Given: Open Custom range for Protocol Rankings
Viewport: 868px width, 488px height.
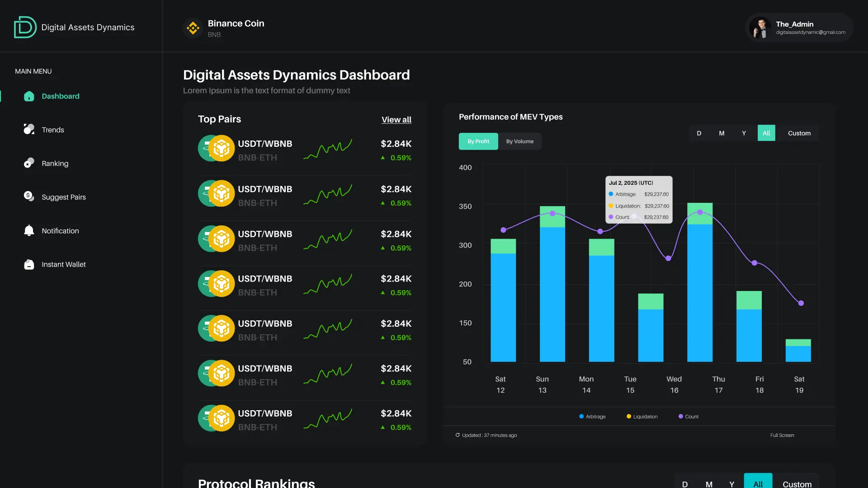Looking at the screenshot, I should click(796, 483).
